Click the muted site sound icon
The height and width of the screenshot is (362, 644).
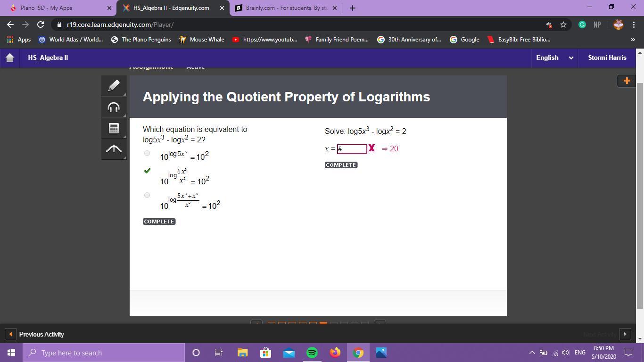[x=549, y=25]
